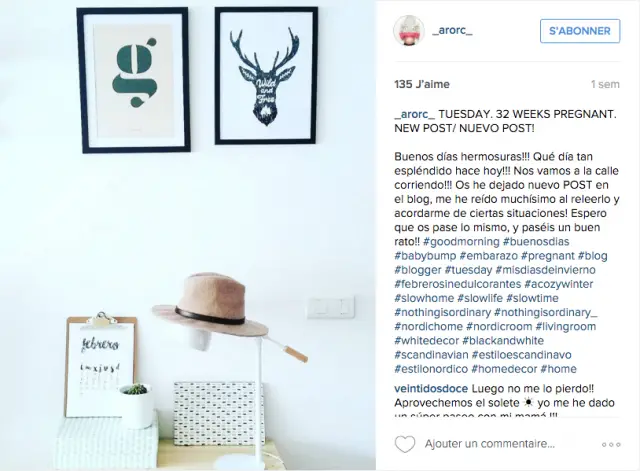Open the #estiloescandinavo hashtag
This screenshot has width=640, height=471.
coord(522,355)
